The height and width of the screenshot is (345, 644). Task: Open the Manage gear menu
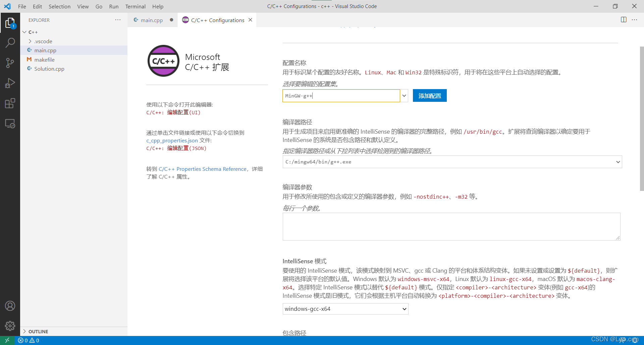point(10,326)
